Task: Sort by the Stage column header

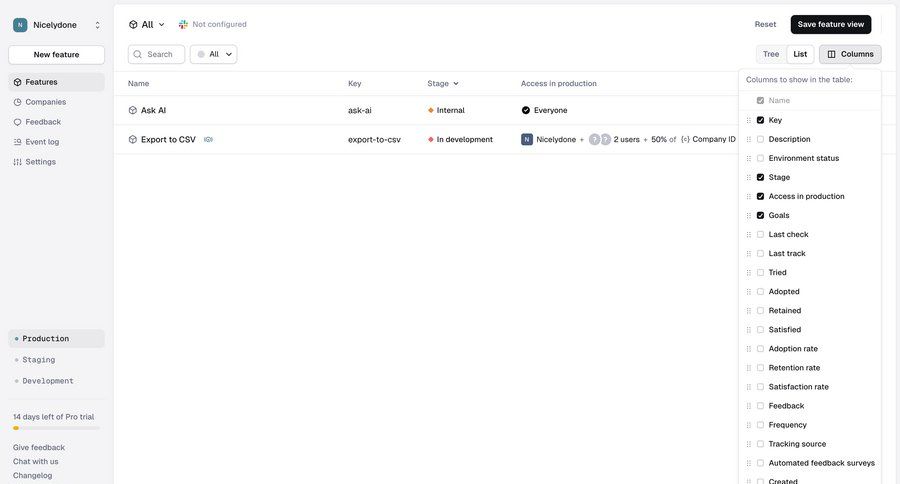Action: pyautogui.click(x=443, y=83)
